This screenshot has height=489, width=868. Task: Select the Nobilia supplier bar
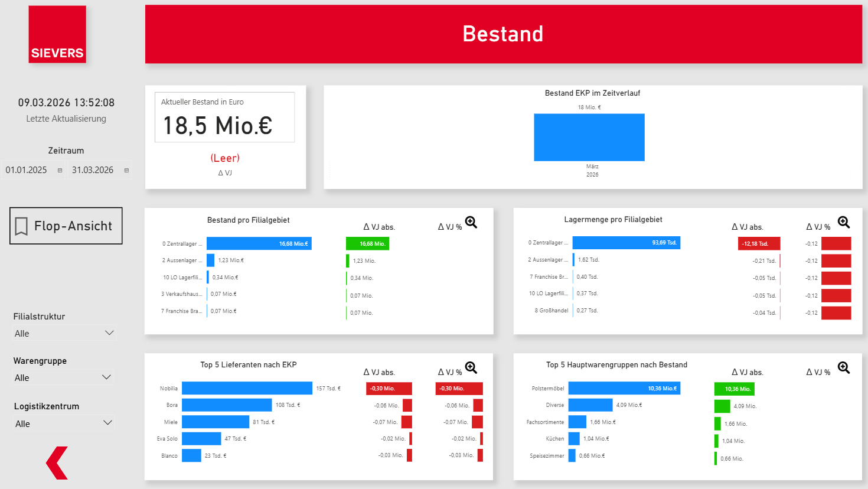247,388
